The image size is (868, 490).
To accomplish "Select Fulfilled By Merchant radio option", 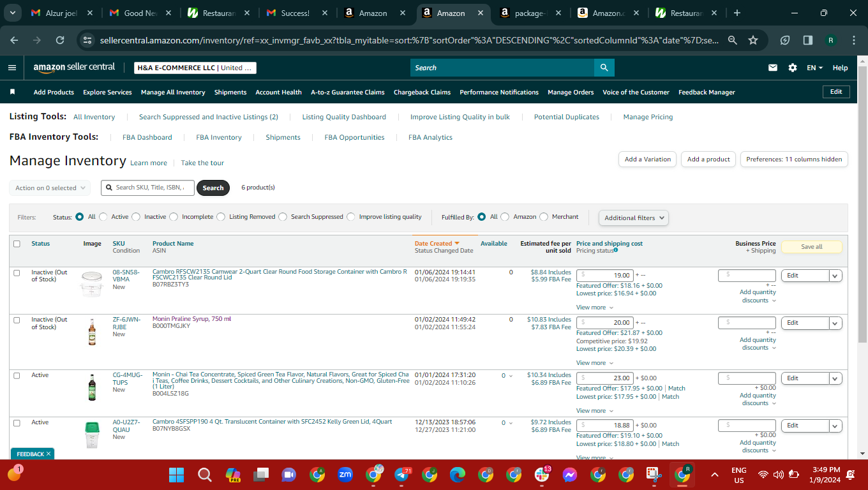I will (x=544, y=217).
